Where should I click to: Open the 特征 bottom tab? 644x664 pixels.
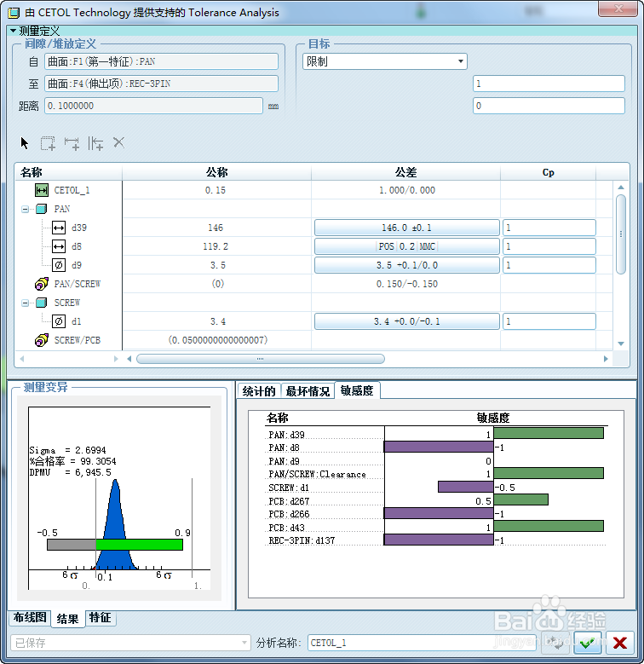point(101,617)
